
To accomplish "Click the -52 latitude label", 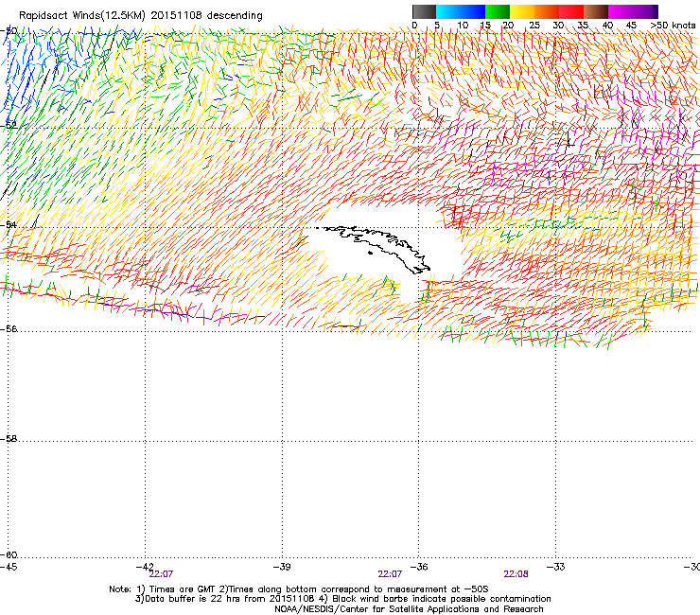I will 9,126.
